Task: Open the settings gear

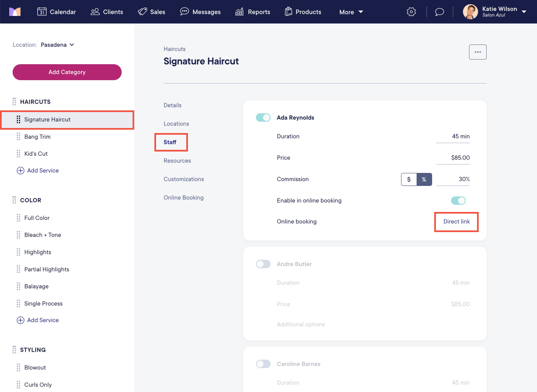Action: coord(411,12)
